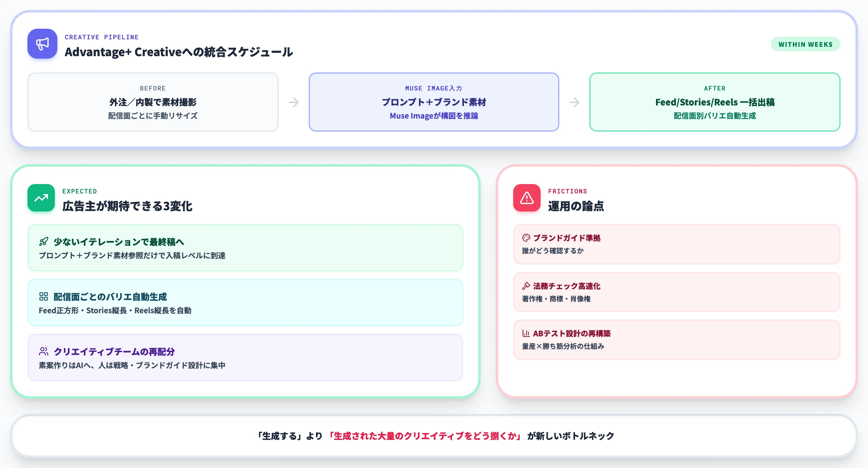Click the red highlighted phrase 生成された大量のクリエイティブをどう捌くか
Screen dimensions: 868x468
(425, 436)
